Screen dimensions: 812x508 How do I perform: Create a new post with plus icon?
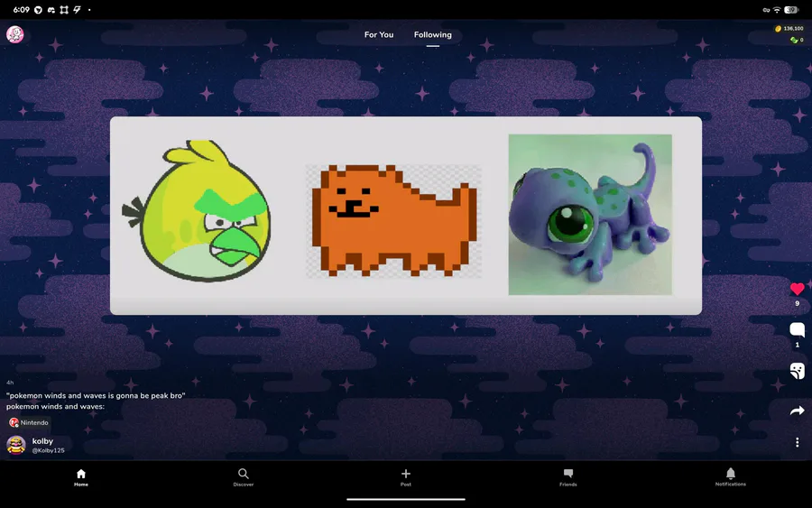(x=405, y=477)
